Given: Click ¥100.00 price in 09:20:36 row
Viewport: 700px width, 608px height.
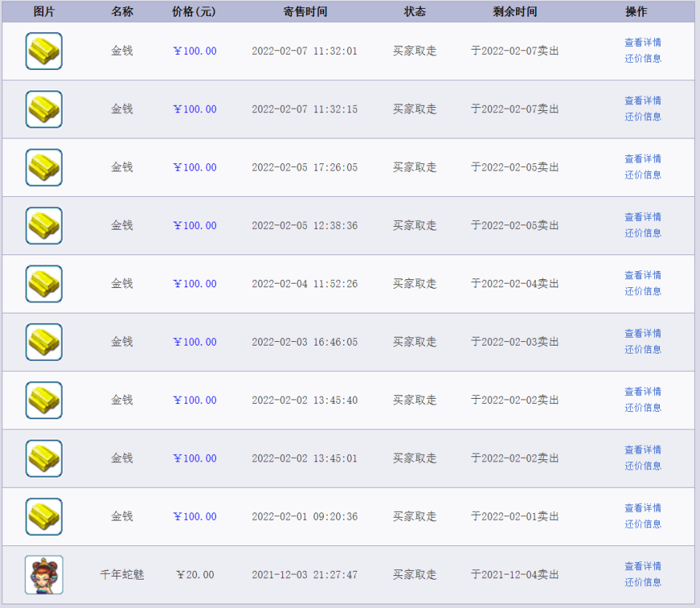Looking at the screenshot, I should [x=195, y=516].
